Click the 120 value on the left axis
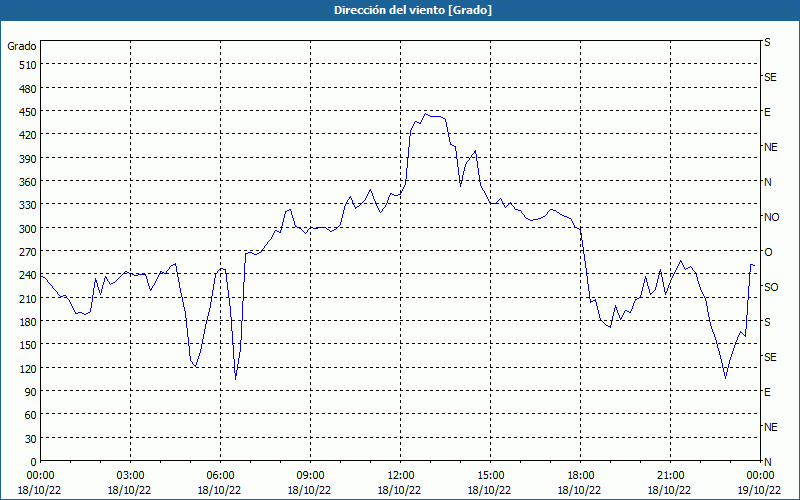Screen dimensions: 800x500 click(x=29, y=369)
